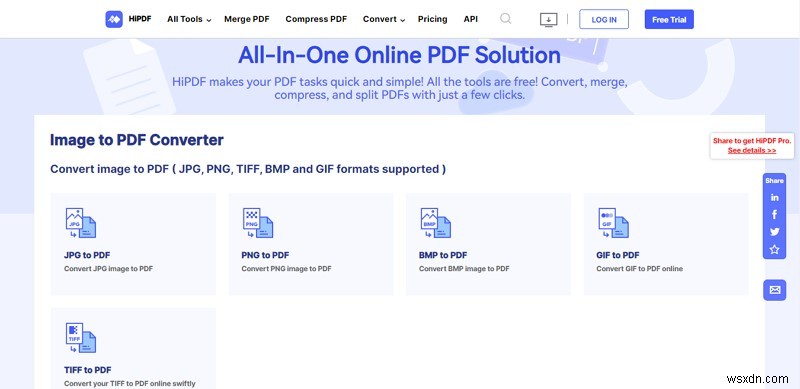The image size is (800, 389).
Task: Expand the Convert dropdown menu
Action: (384, 19)
